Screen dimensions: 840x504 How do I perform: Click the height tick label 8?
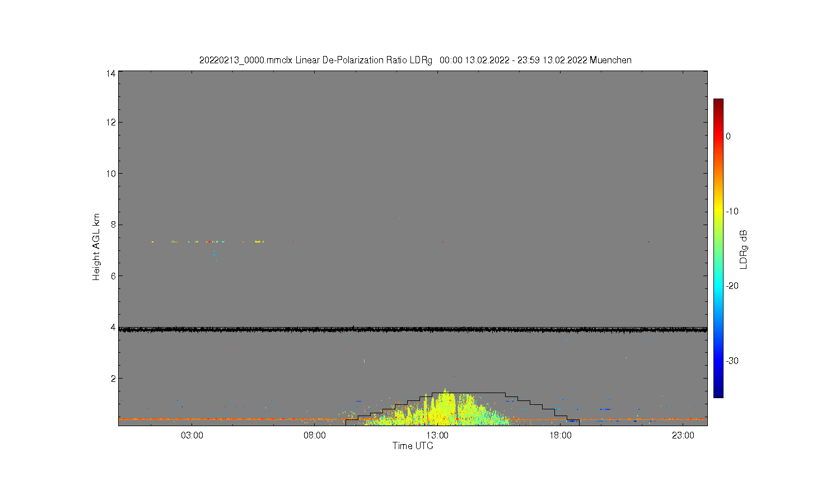coord(113,225)
